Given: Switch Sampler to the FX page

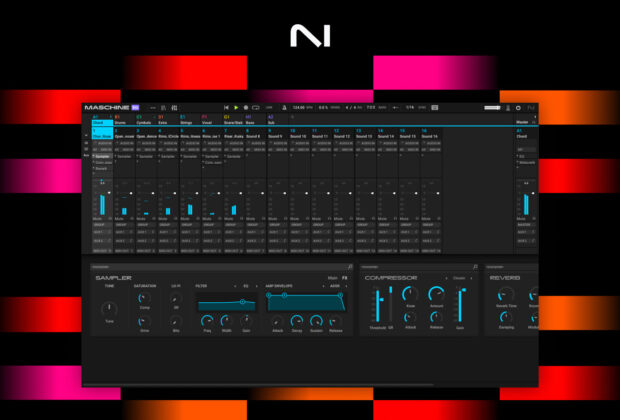Looking at the screenshot, I should click(345, 278).
